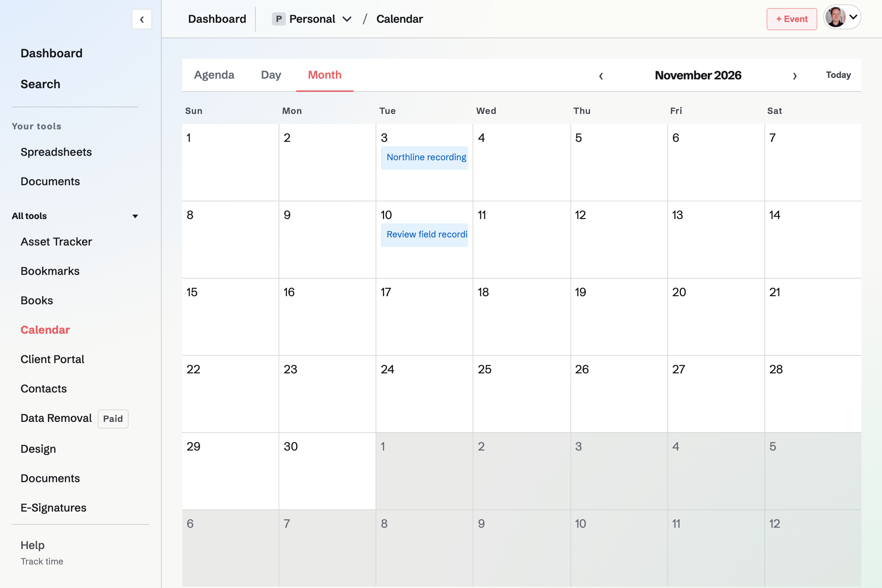Select November 30 day cell
Viewport: 882px width, 588px height.
click(x=327, y=471)
